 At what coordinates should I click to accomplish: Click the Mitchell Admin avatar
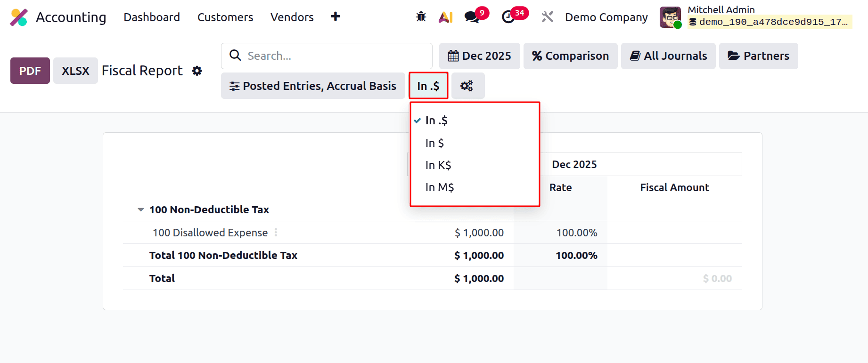tap(670, 17)
